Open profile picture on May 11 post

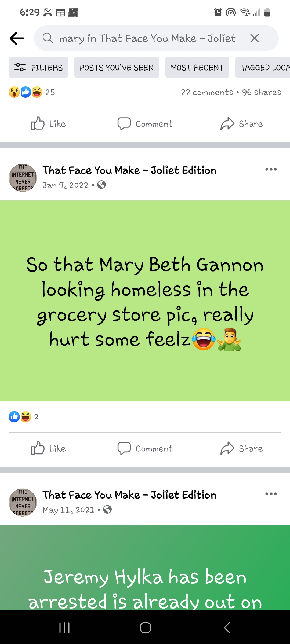click(x=23, y=503)
